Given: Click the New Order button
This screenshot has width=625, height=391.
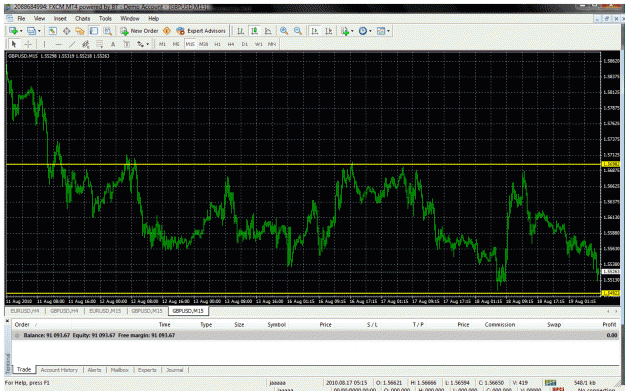Looking at the screenshot, I should tap(140, 31).
